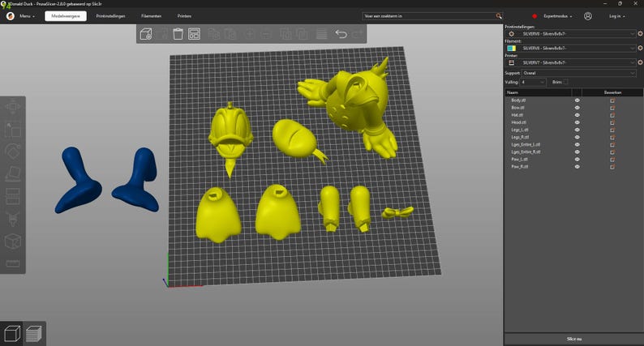Viewport: 644px width, 346px height.
Task: Open the Menu dropdown
Action: (27, 16)
